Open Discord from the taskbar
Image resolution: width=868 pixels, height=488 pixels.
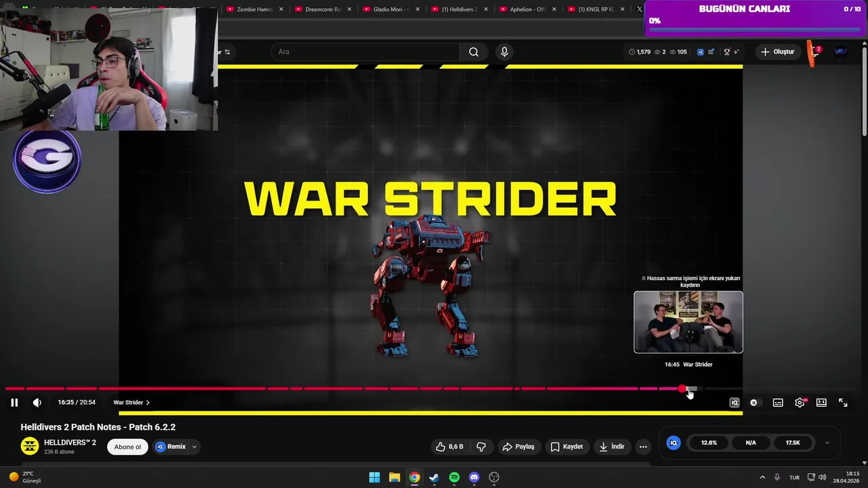pyautogui.click(x=474, y=477)
